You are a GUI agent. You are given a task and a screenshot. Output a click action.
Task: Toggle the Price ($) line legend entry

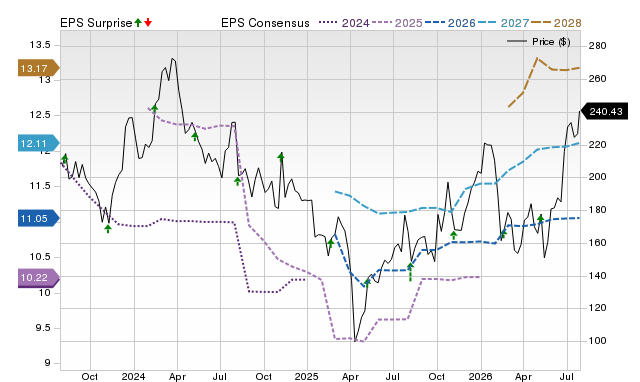[x=539, y=42]
